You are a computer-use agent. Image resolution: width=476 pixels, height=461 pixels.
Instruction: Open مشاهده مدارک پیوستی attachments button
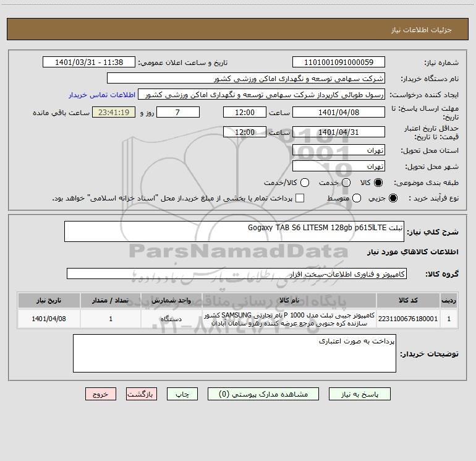pos(263,394)
